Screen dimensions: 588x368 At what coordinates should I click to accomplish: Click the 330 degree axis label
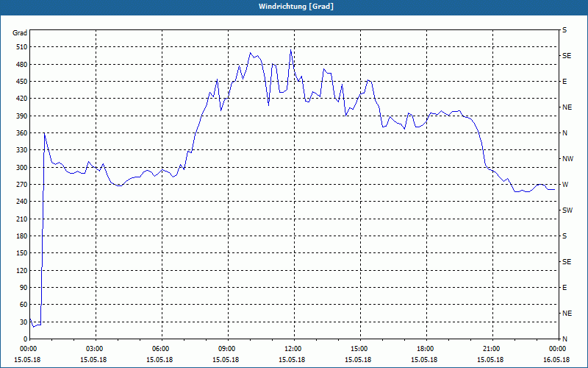(x=22, y=150)
